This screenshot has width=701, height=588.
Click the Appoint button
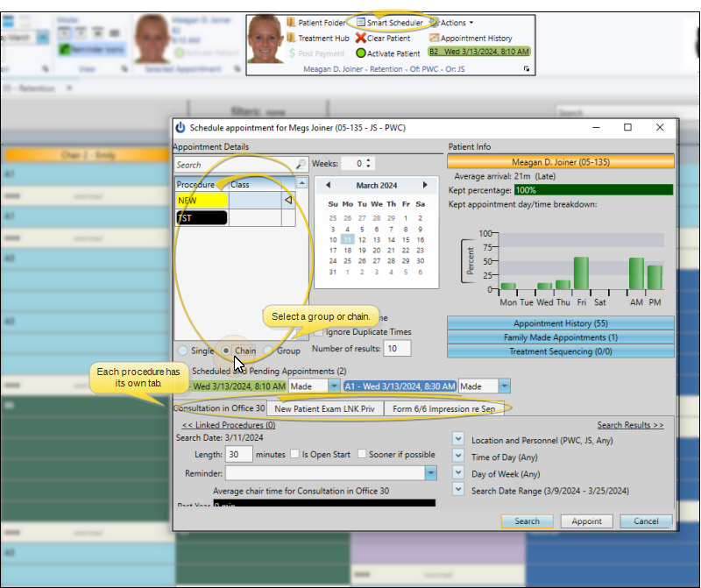pyautogui.click(x=586, y=521)
